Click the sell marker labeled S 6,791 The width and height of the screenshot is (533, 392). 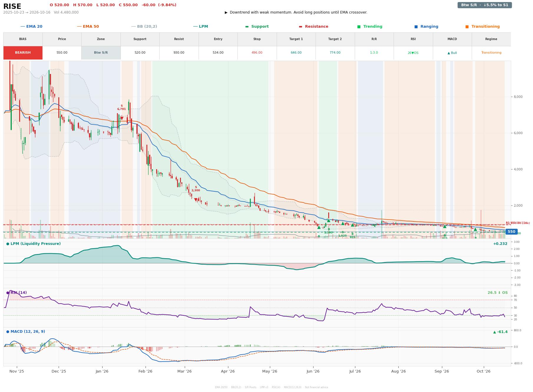coord(122,118)
